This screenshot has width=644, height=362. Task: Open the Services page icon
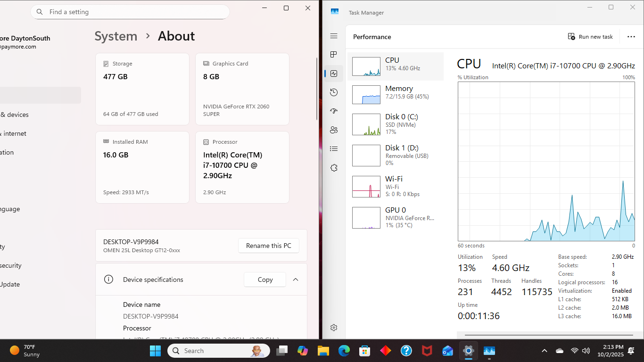(x=334, y=168)
